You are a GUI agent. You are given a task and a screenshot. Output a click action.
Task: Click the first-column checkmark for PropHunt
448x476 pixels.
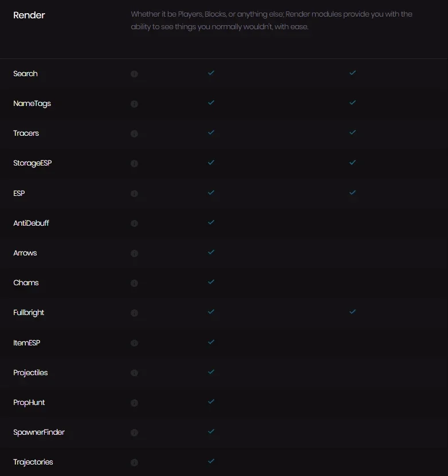(x=211, y=402)
